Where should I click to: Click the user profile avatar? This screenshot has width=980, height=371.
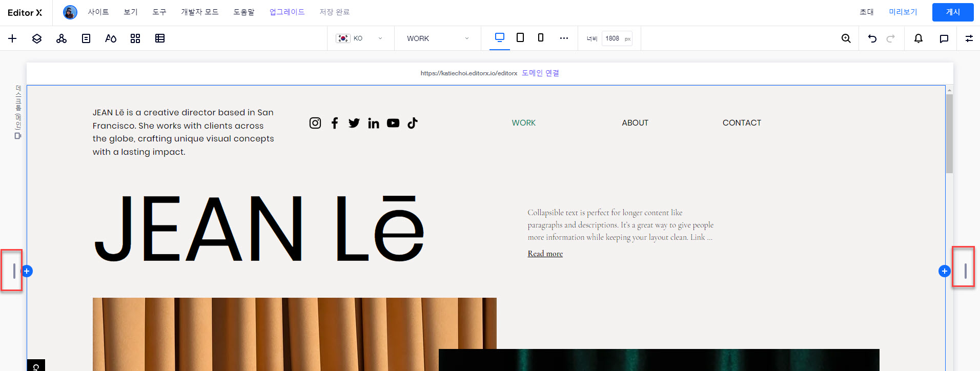coord(70,12)
